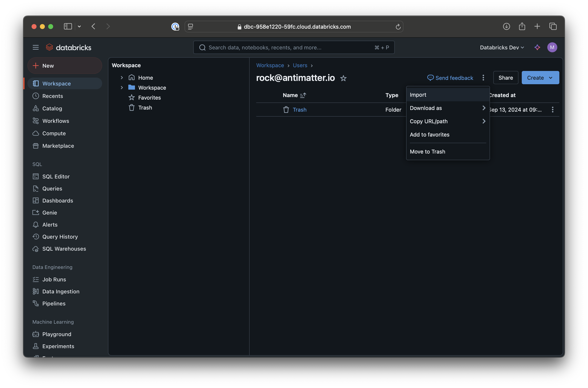Click the Safari address bar

coord(294,27)
